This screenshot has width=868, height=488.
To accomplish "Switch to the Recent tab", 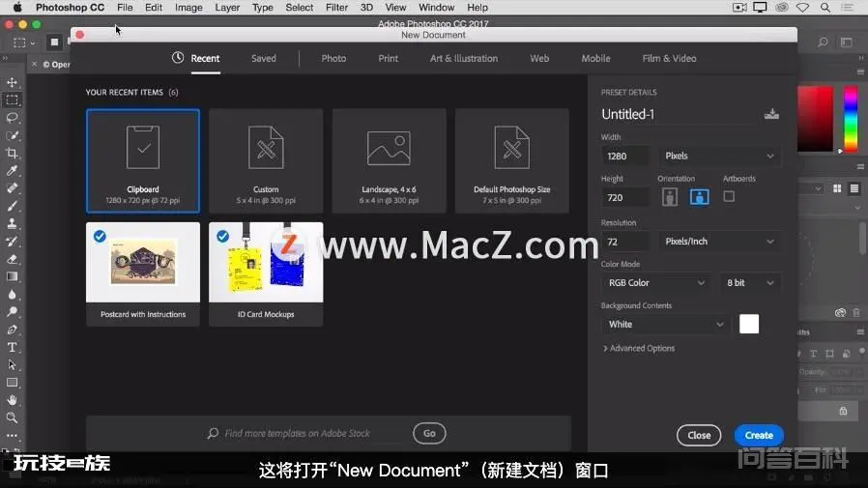I will 205,58.
